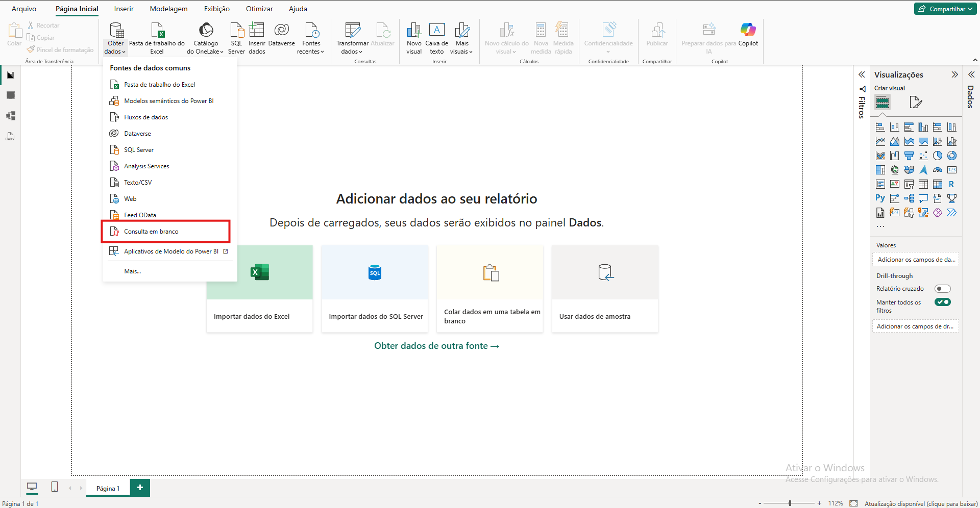Click Inserir dados in the ribbon
The height and width of the screenshot is (508, 980).
[x=257, y=38]
